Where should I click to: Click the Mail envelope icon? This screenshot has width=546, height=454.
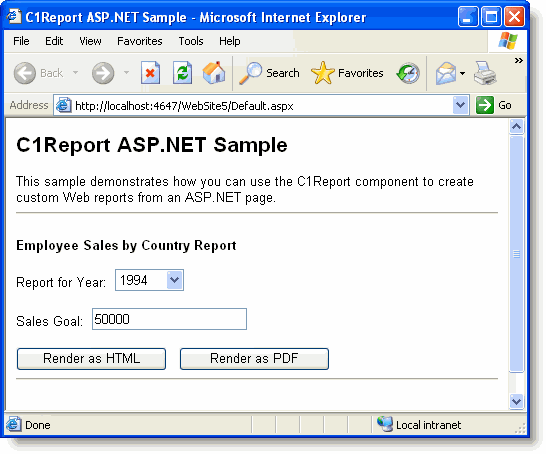446,73
